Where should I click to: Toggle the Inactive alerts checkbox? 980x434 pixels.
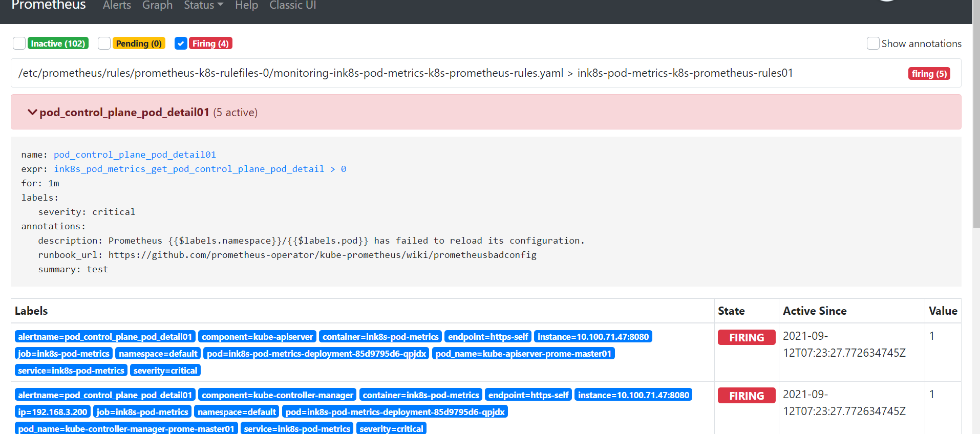19,44
